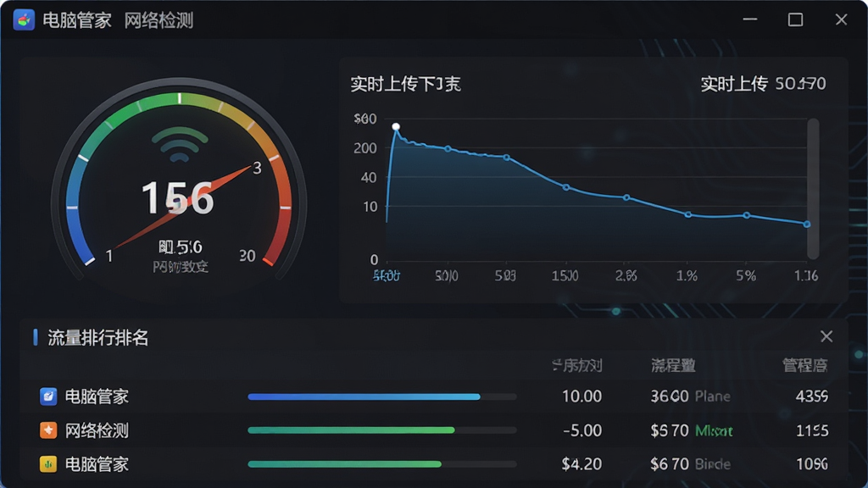This screenshot has height=488, width=868.
Task: Click the 电脑管家 app logo in title bar
Action: click(24, 20)
